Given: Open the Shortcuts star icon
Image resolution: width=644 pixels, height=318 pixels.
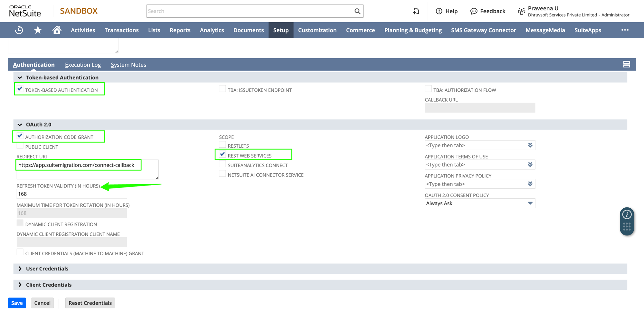Looking at the screenshot, I should [x=38, y=30].
